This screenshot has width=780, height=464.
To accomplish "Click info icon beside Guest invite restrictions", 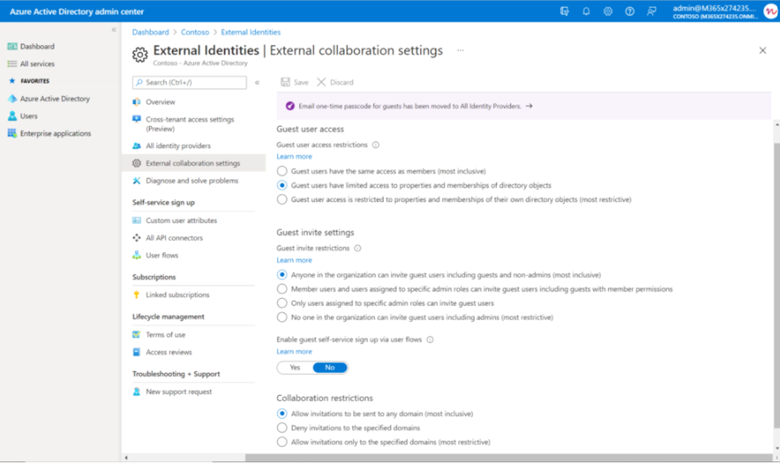I will coord(358,248).
